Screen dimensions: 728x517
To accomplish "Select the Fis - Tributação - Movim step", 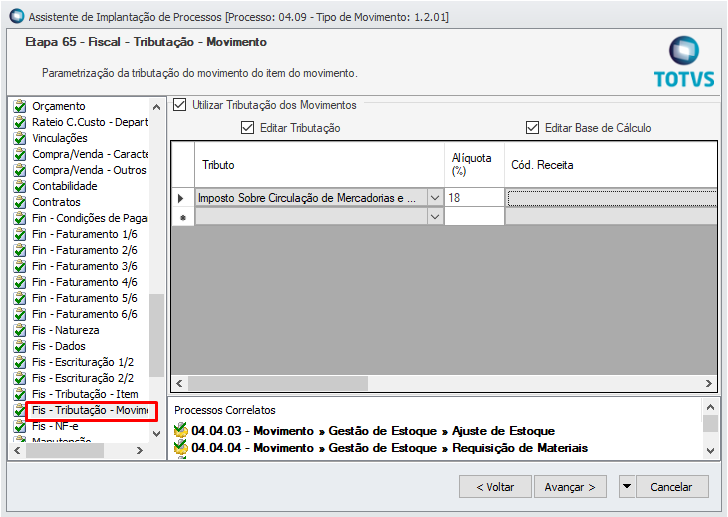I will coord(90,410).
